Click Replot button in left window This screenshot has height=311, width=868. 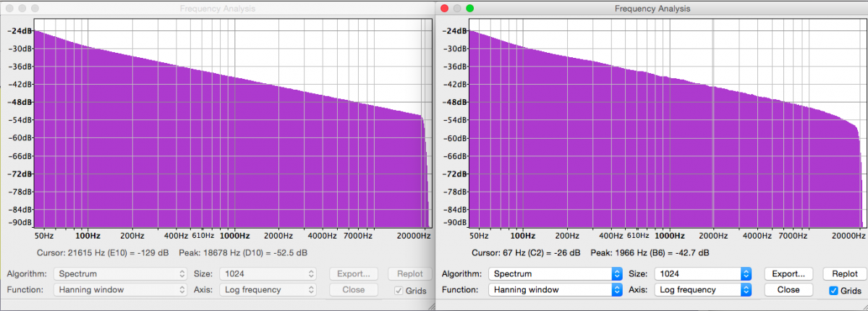coord(410,274)
